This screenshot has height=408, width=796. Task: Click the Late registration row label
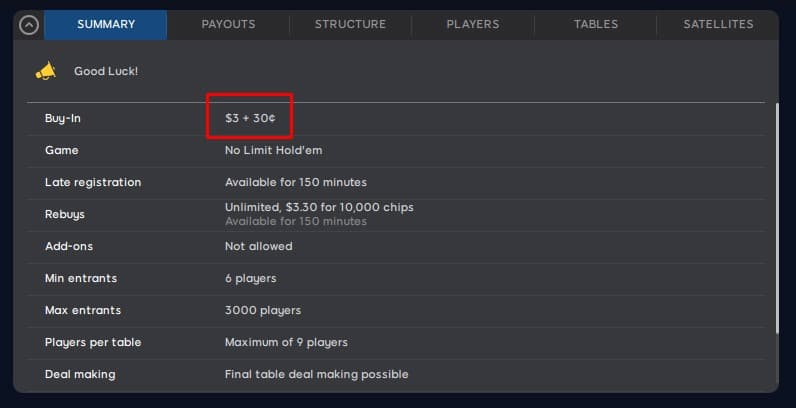(x=93, y=182)
